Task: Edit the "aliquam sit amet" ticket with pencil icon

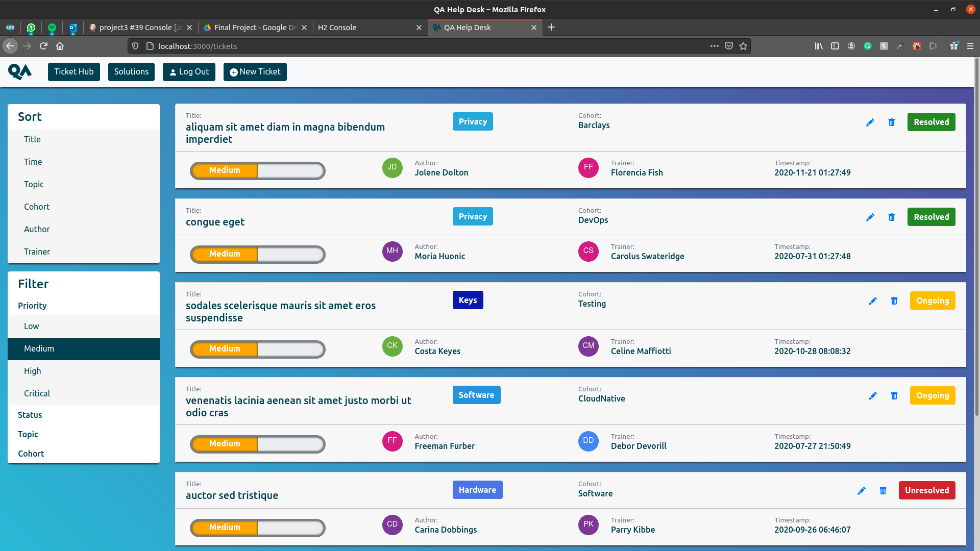Action: pos(870,122)
